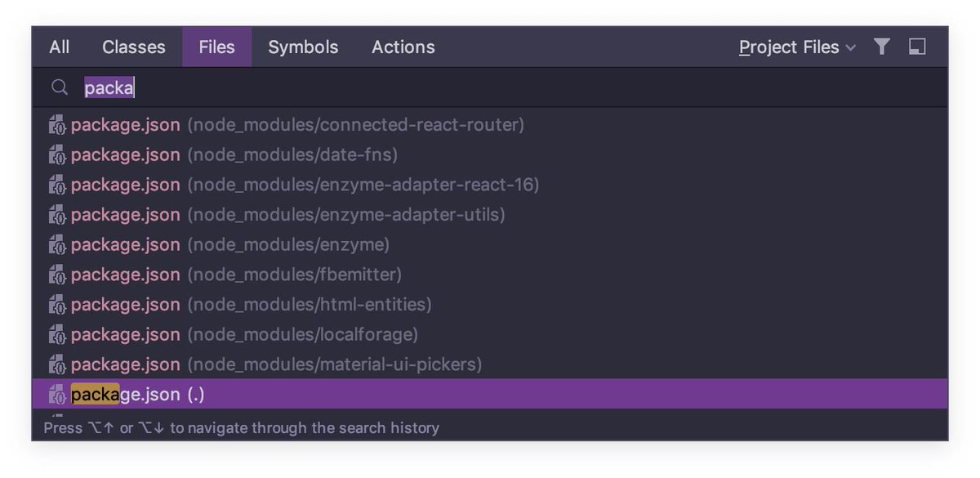
Task: Click the filter funnel icon
Action: [881, 47]
